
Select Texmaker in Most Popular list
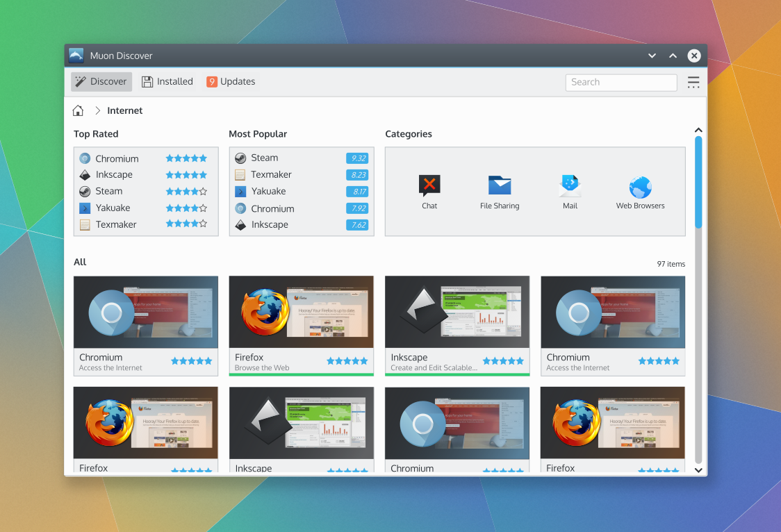coord(271,174)
